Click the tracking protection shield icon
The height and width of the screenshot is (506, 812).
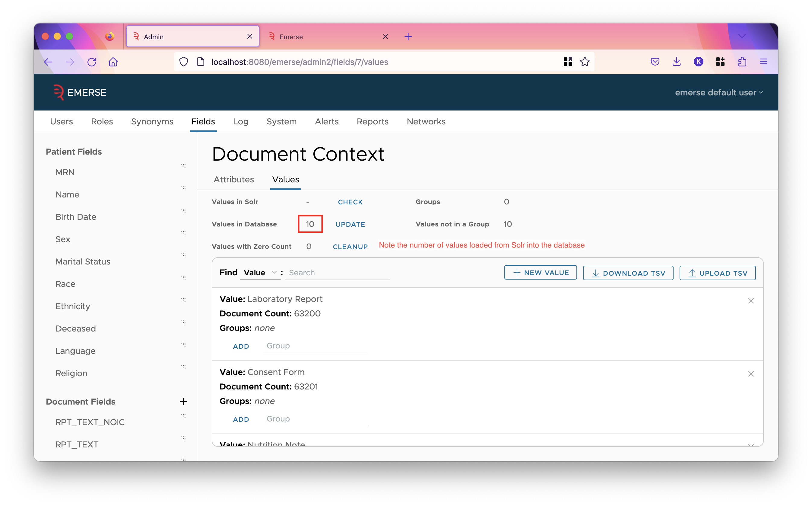point(183,62)
